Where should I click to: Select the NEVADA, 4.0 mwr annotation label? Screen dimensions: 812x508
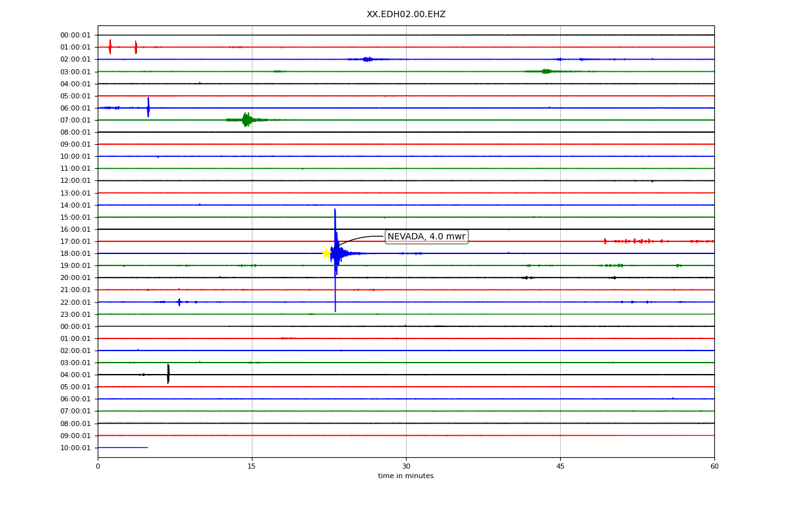(426, 237)
